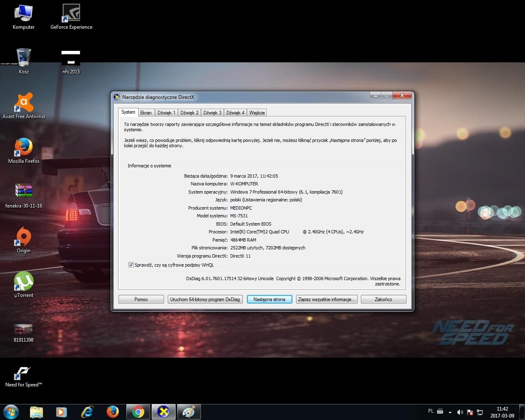This screenshot has height=420, width=525.
Task: Open Avast Free Antivirus desktop icon
Action: pyautogui.click(x=24, y=103)
